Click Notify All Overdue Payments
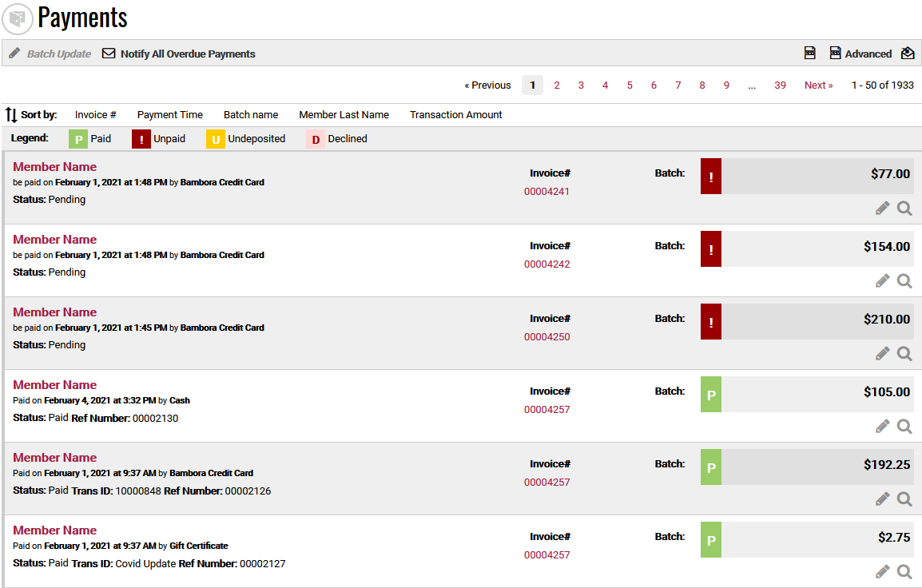Viewport: 922px width, 588px height. 187,54
